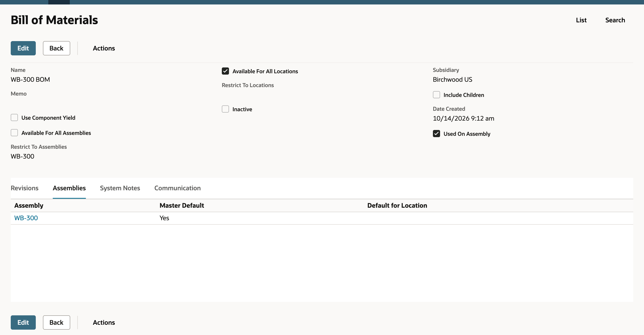Toggle the Inactive checkbox
644x335 pixels.
225,109
